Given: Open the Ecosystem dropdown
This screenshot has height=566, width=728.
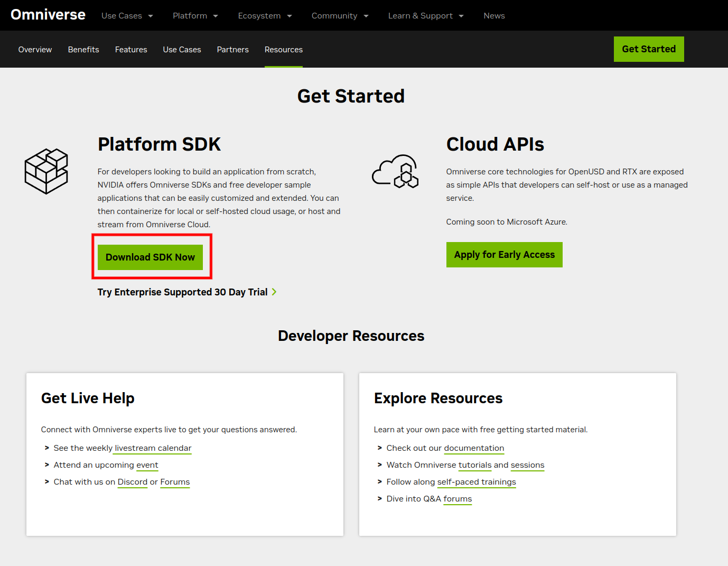Looking at the screenshot, I should click(265, 16).
